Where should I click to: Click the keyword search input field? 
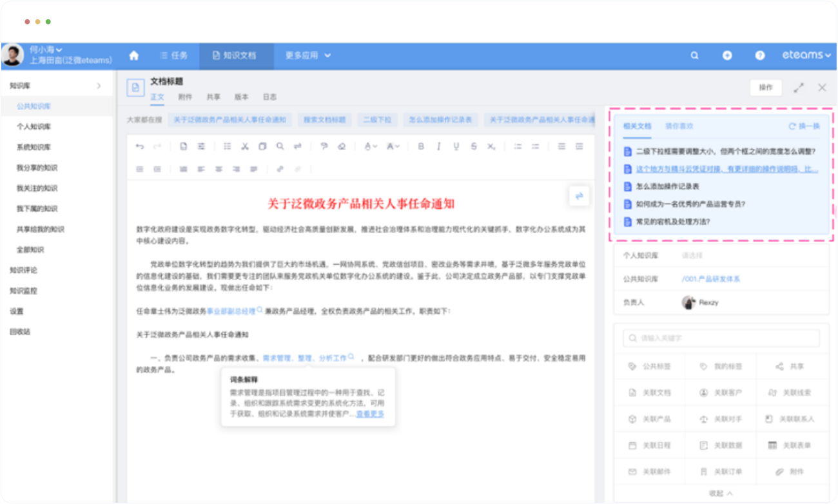point(721,338)
